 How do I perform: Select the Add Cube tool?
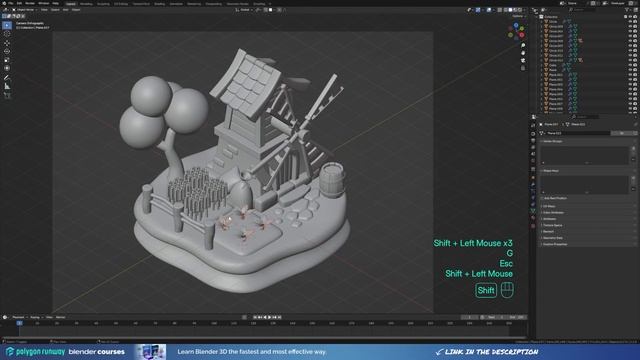(x=7, y=95)
